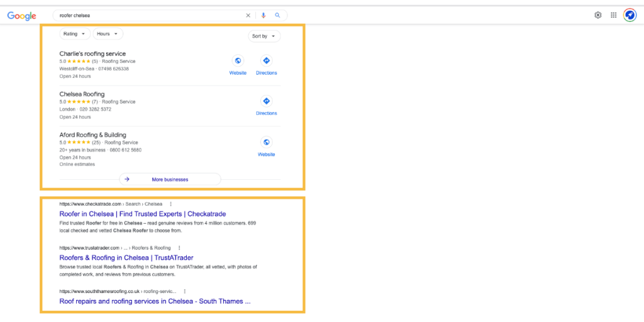Click '20+ years in business' text
The height and width of the screenshot is (322, 644).
click(82, 150)
